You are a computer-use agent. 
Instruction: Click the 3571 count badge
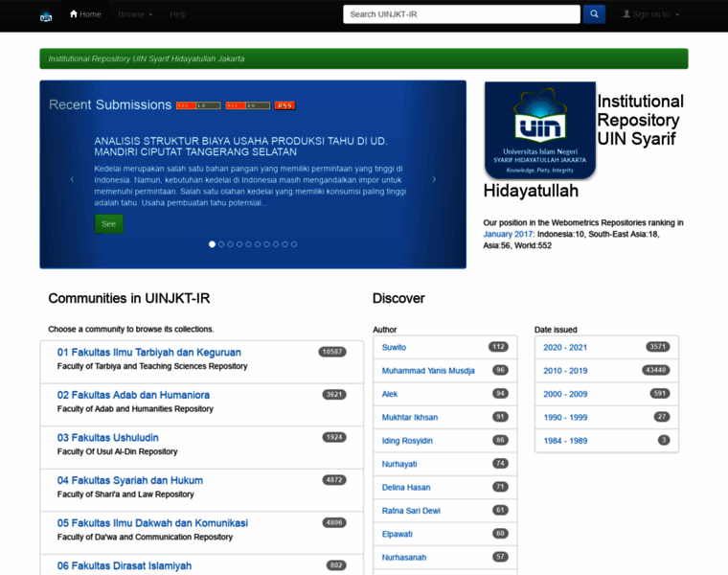pyautogui.click(x=658, y=347)
